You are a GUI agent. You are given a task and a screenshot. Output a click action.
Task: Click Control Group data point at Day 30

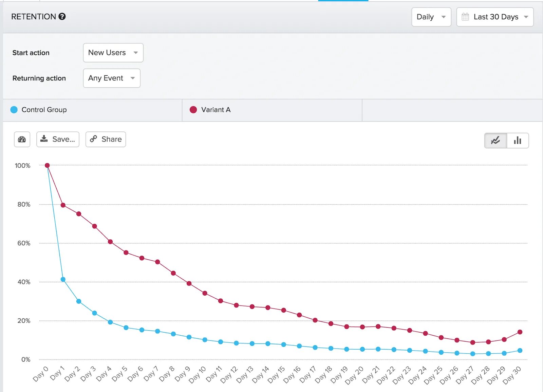[x=520, y=350]
